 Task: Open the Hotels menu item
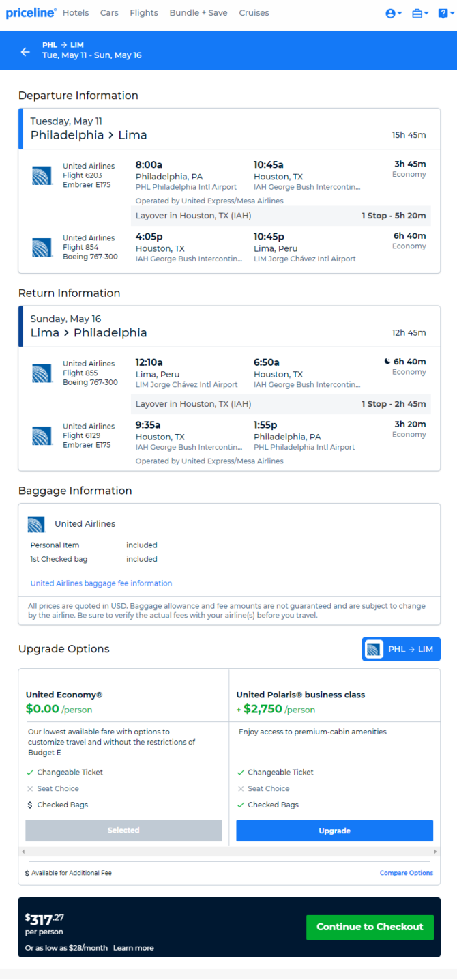click(76, 13)
